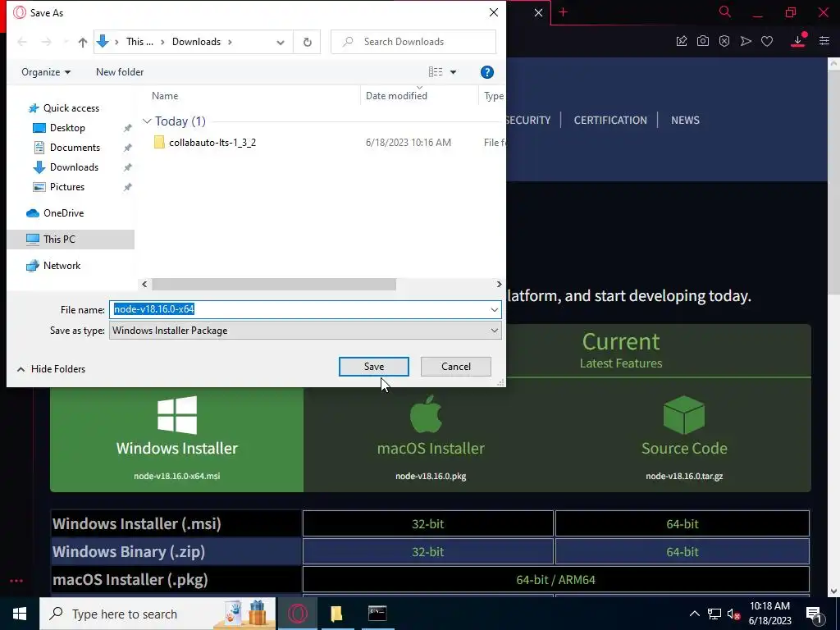Screen dimensions: 840x630
Task: Open Opera's Easy Setup menu icon
Action: click(x=824, y=41)
